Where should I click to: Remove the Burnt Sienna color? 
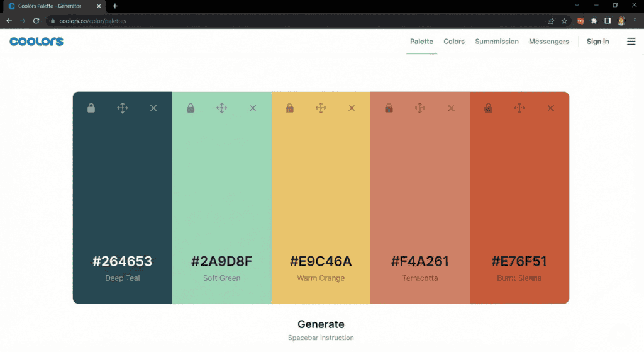point(551,108)
